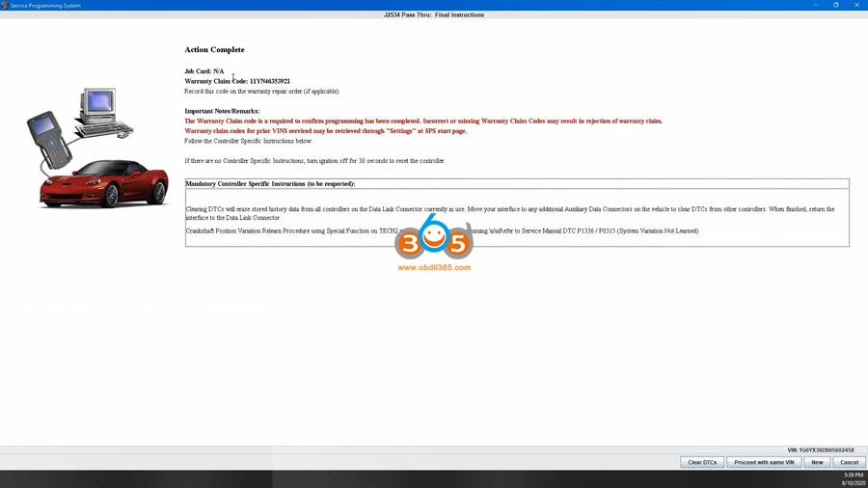Screen dimensions: 868x488
Task: Click Record this code on warranty order text
Action: coord(261,92)
